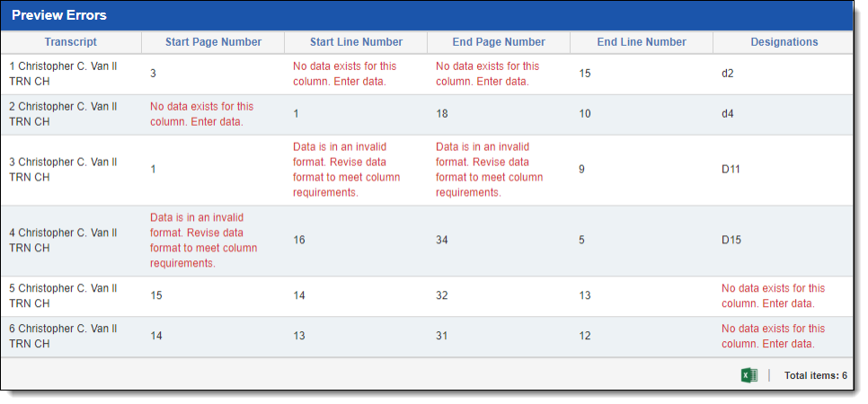
Task: Sort by Transcript column header
Action: coord(71,42)
